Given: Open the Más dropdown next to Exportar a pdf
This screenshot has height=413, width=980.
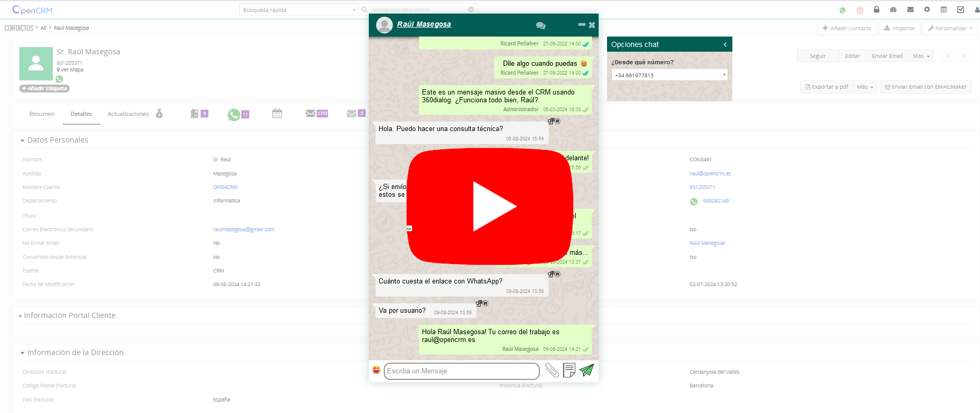Looking at the screenshot, I should 865,87.
